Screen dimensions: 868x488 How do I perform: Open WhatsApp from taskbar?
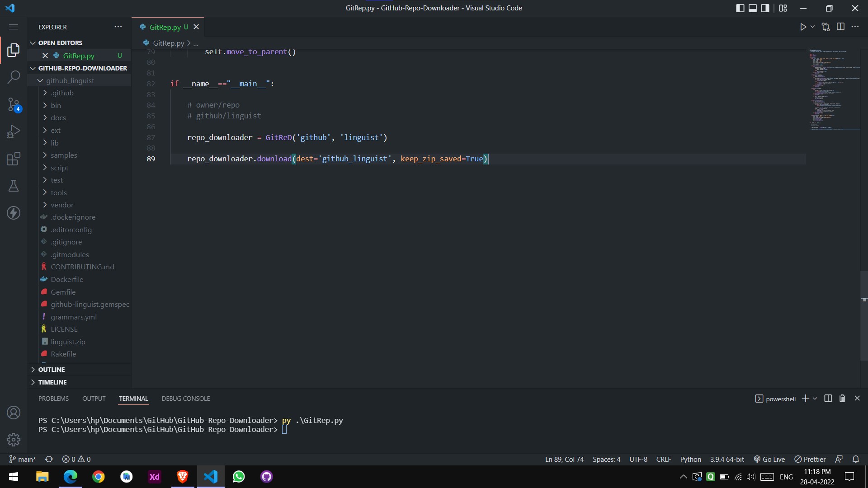(238, 477)
